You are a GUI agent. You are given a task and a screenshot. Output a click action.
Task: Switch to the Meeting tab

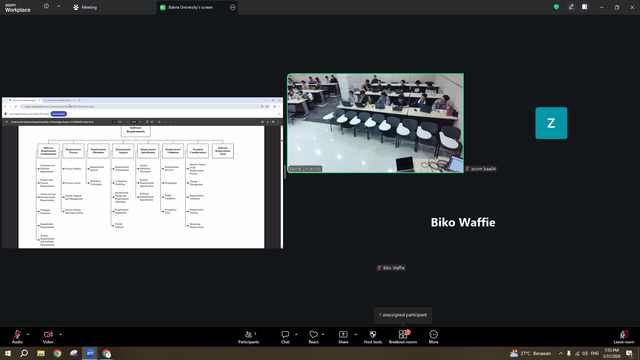(x=85, y=7)
